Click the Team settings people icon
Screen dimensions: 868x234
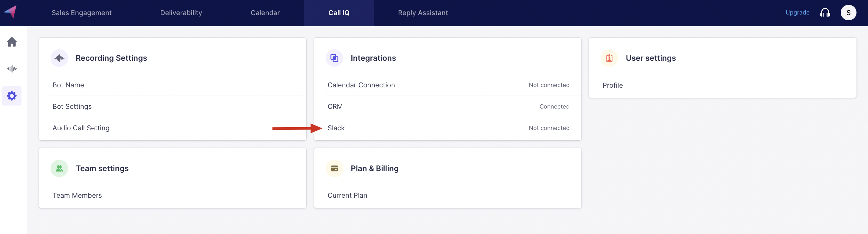(x=59, y=168)
